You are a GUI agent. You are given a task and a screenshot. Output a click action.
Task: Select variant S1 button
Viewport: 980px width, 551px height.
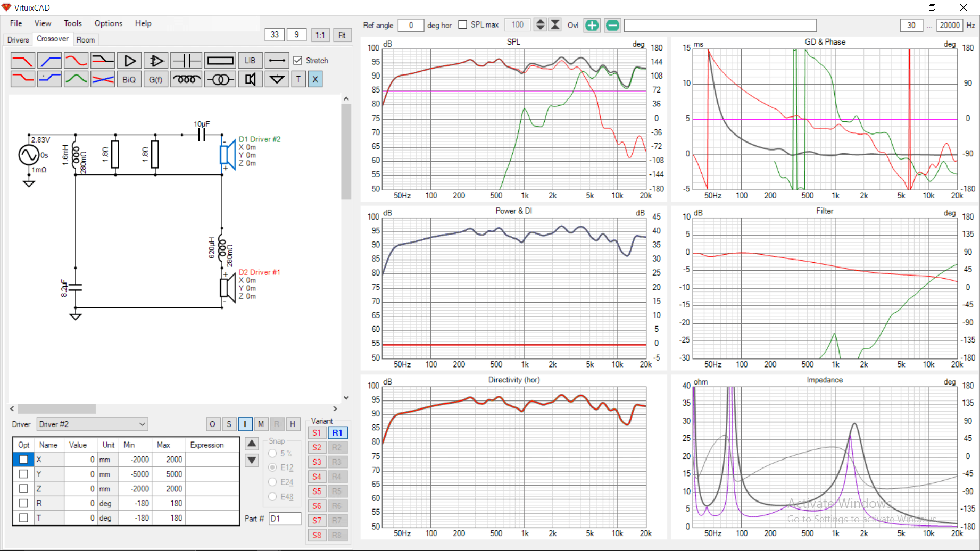[x=317, y=433]
